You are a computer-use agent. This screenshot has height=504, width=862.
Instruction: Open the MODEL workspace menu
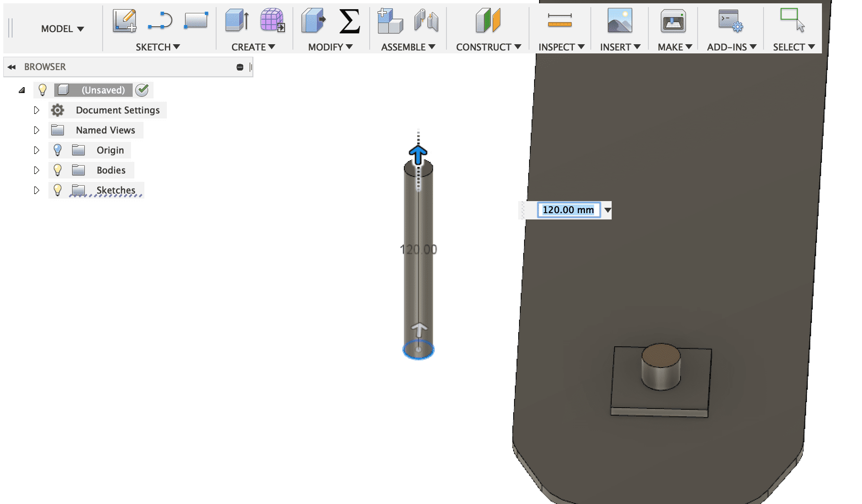coord(62,29)
